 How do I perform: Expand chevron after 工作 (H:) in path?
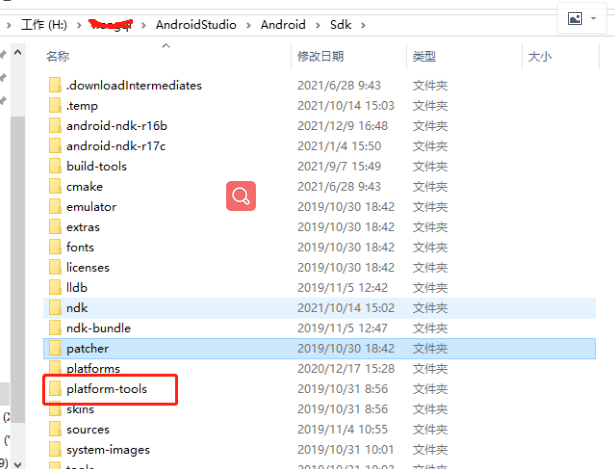pos(79,25)
